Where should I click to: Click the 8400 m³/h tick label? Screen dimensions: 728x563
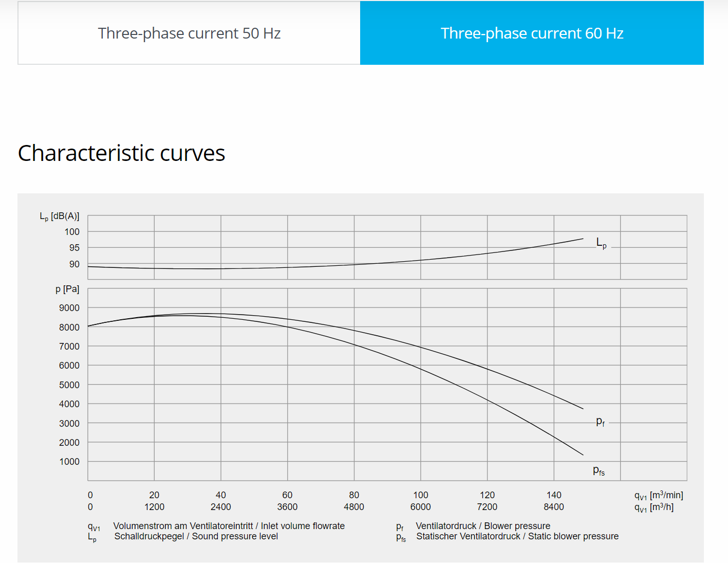point(554,507)
